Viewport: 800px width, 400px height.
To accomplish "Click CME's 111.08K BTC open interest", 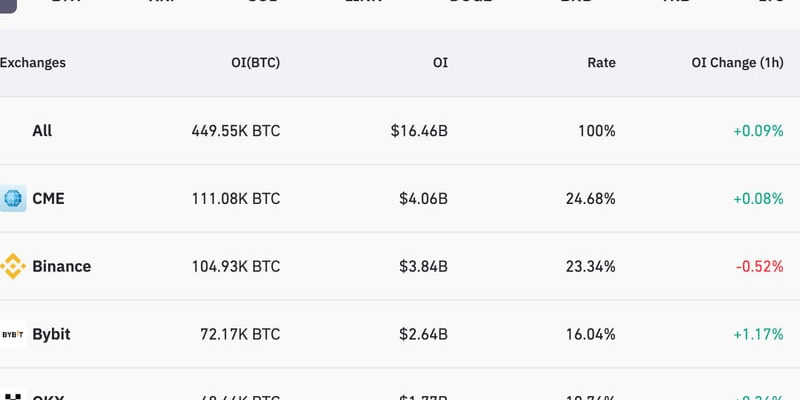I will pyautogui.click(x=236, y=198).
